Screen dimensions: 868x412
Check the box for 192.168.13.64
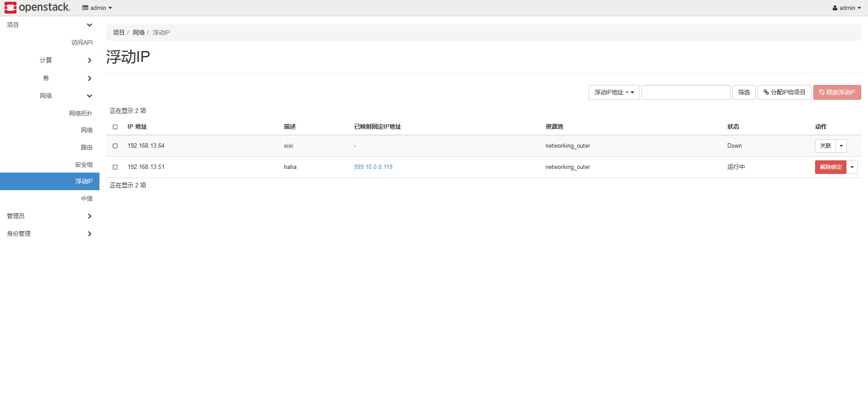click(115, 146)
